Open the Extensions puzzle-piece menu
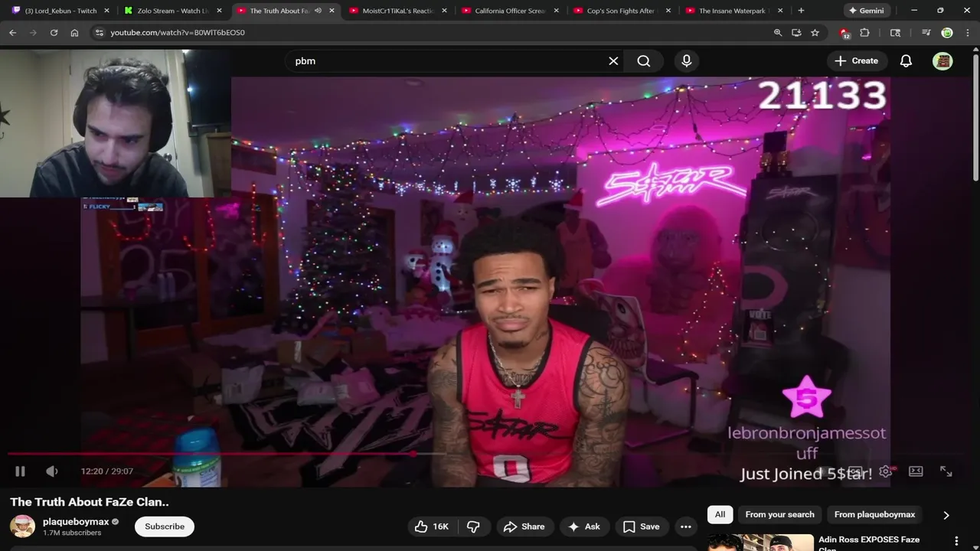 click(864, 33)
